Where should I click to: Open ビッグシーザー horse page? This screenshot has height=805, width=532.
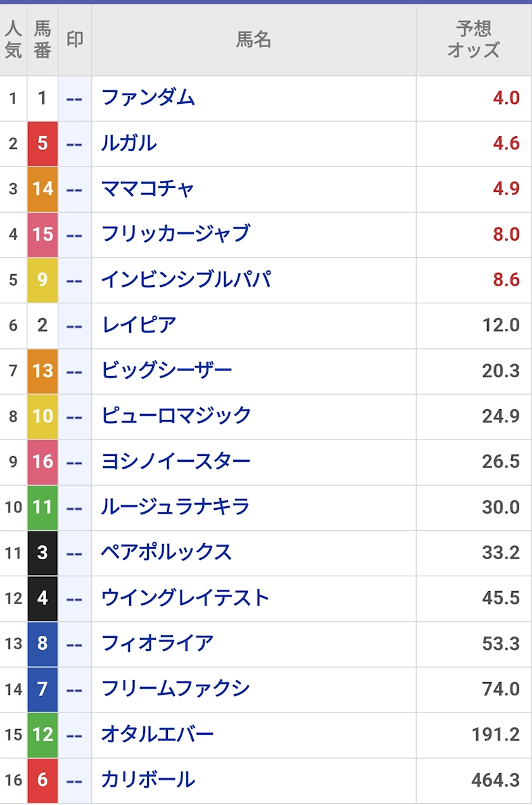[167, 371]
